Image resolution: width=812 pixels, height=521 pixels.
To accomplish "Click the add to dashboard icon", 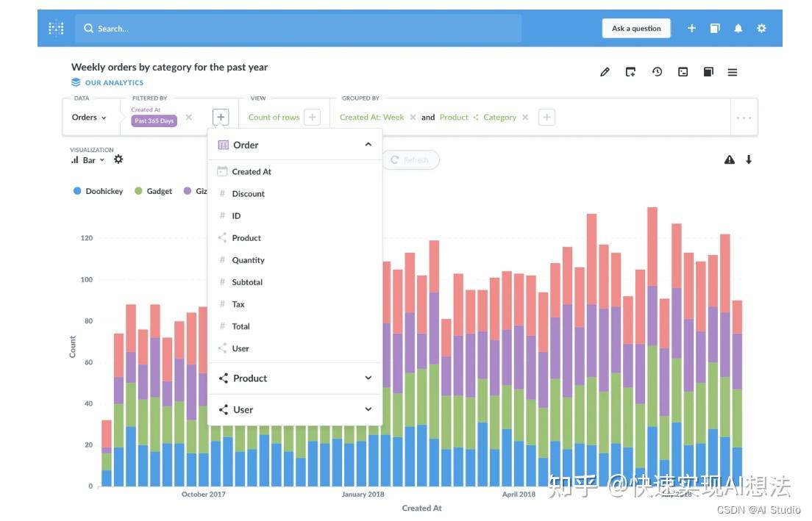I will tap(630, 72).
